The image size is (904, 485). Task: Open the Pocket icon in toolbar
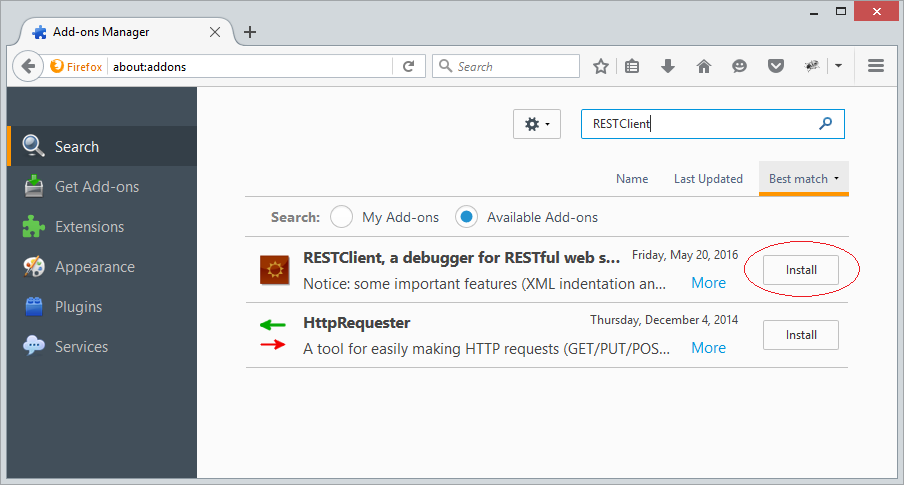click(x=776, y=66)
